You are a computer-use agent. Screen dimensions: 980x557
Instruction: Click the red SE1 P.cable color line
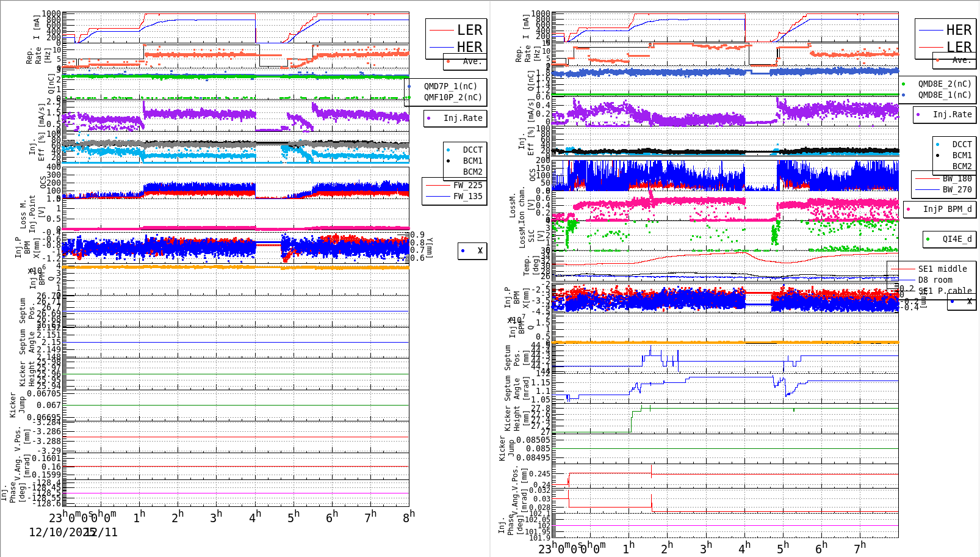coord(902,291)
